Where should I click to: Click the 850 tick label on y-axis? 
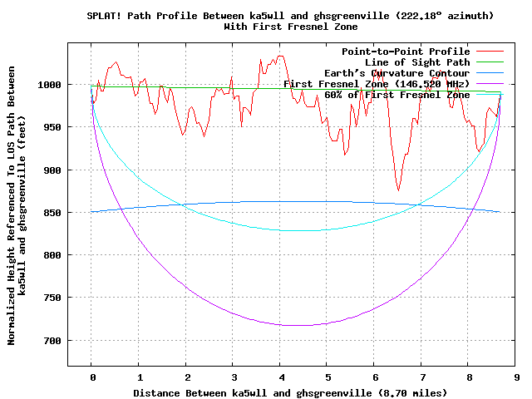75,213
